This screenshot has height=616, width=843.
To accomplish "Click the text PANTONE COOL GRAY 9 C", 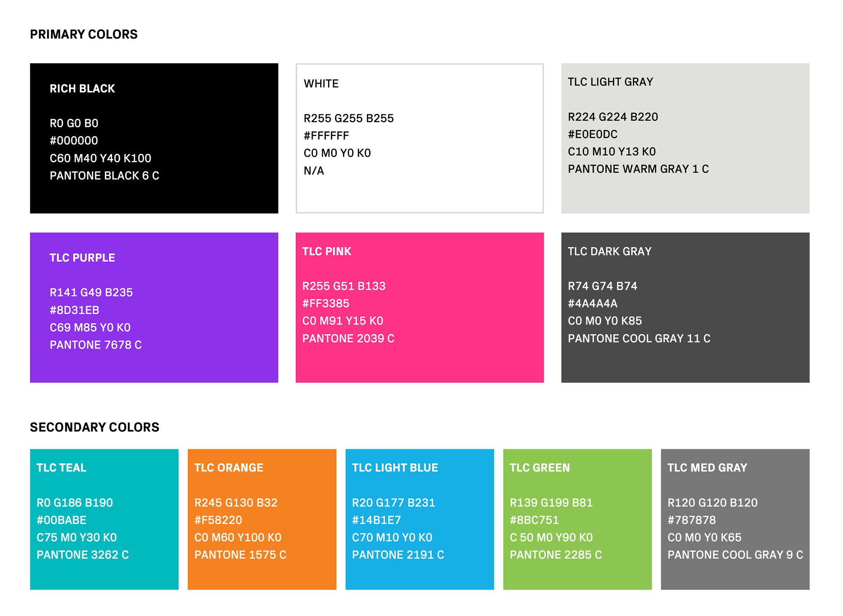I will (x=735, y=555).
